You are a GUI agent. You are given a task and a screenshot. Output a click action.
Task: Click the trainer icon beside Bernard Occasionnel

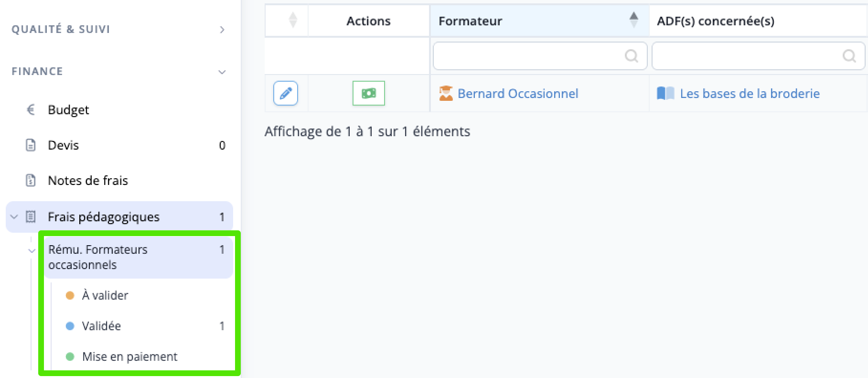(446, 93)
